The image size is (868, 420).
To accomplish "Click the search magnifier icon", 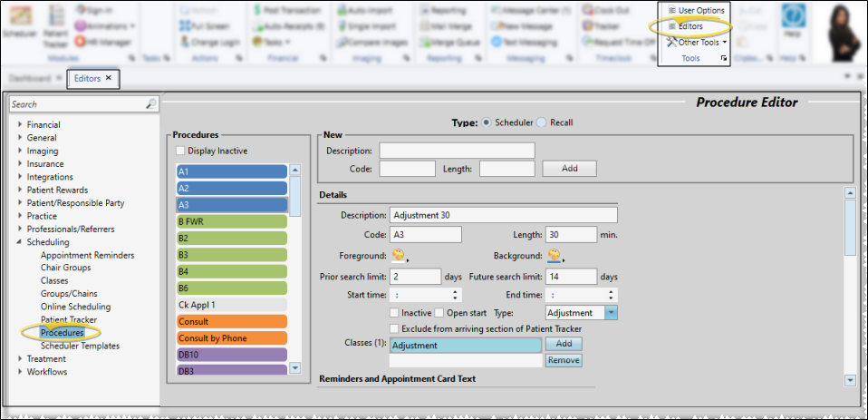I will point(151,104).
